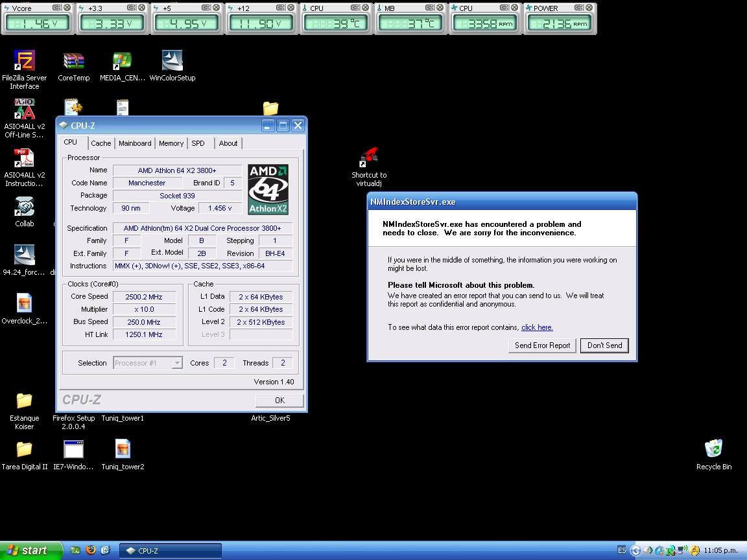Close the POWER fan RPM widget
Image resolution: width=747 pixels, height=560 pixels.
click(589, 8)
